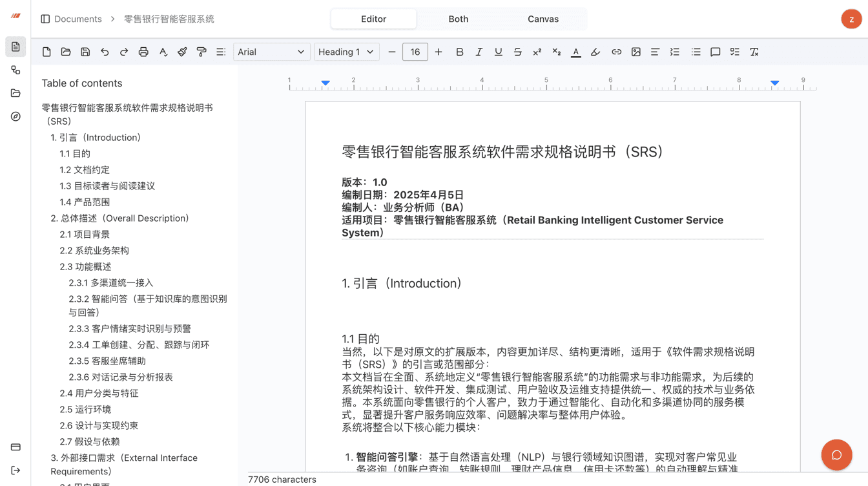Add a comment using the comment icon

(715, 52)
